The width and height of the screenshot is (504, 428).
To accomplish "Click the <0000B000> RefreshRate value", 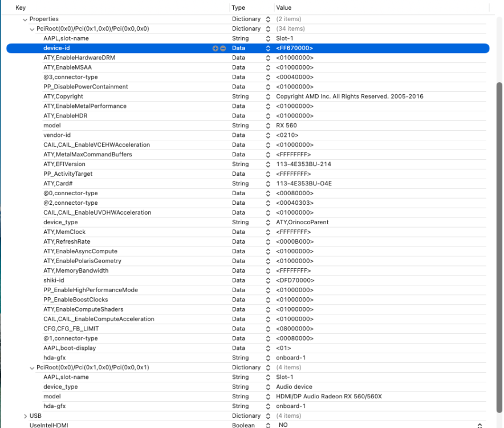I will 295,241.
